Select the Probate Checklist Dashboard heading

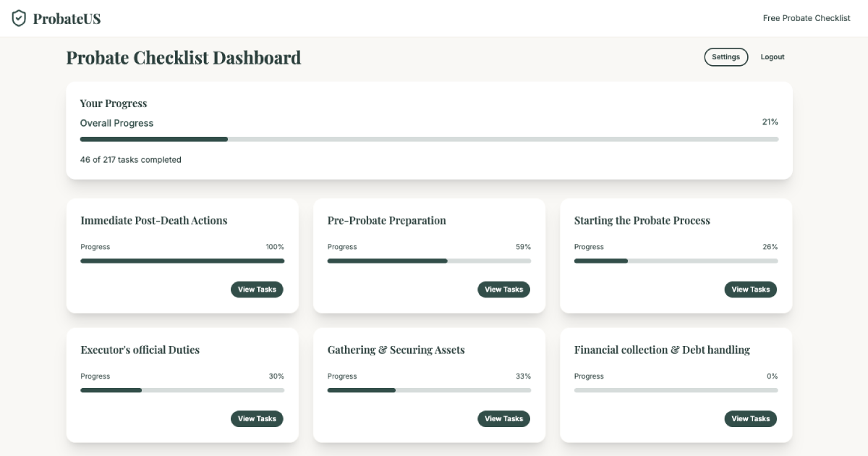(x=184, y=57)
